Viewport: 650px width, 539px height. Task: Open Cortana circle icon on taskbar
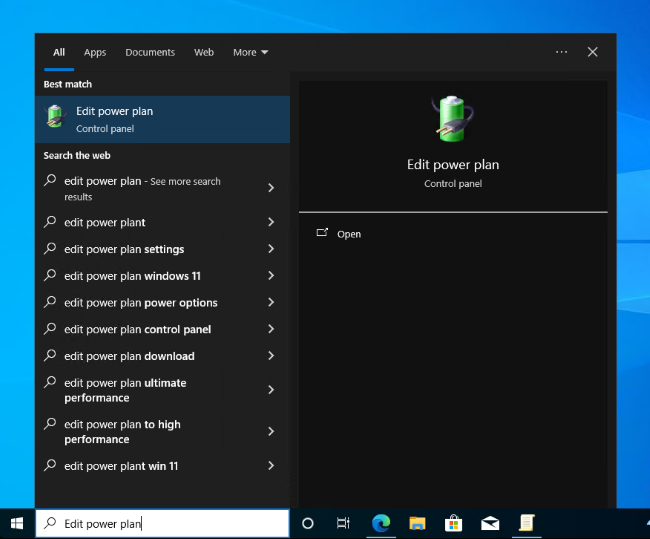pos(308,523)
